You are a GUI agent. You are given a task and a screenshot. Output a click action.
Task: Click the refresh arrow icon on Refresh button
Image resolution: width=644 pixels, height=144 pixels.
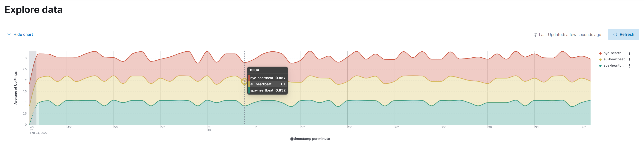pos(615,34)
